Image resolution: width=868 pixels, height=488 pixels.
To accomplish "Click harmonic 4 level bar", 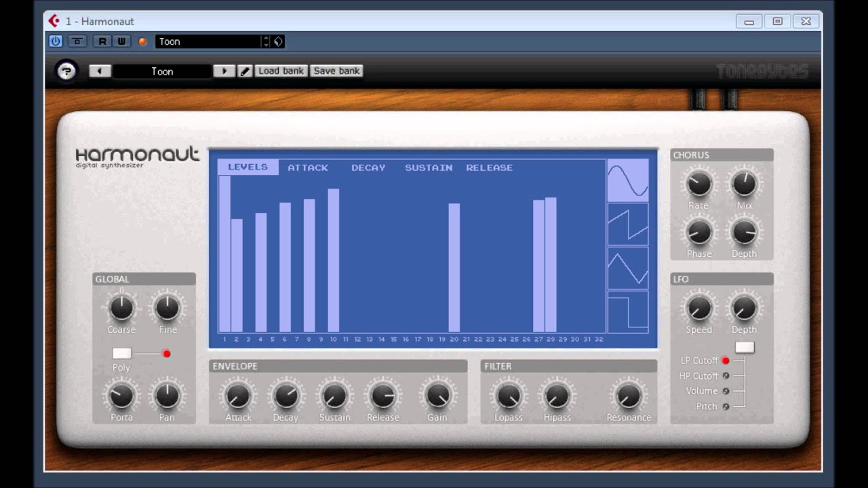I will 261,272.
